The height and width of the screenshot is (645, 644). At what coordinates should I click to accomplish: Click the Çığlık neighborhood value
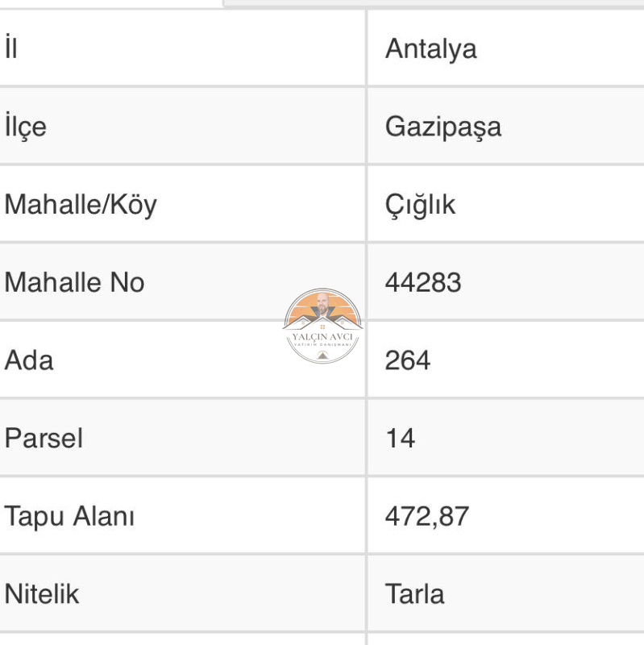pos(420,205)
